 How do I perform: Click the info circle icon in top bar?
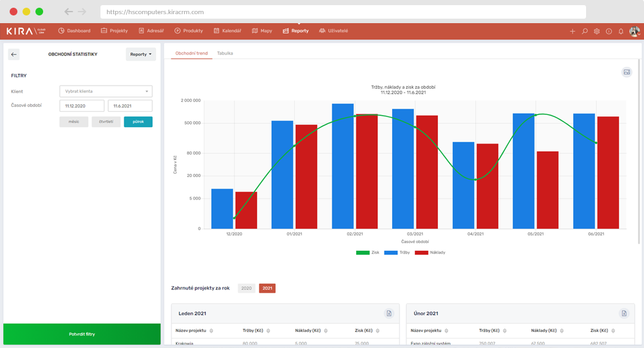click(609, 31)
